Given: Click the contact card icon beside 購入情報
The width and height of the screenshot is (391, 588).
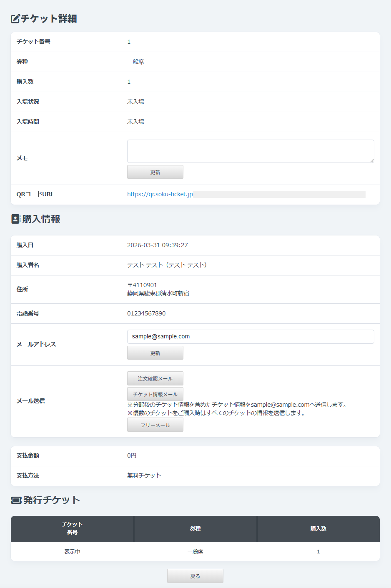Looking at the screenshot, I should pos(16,219).
